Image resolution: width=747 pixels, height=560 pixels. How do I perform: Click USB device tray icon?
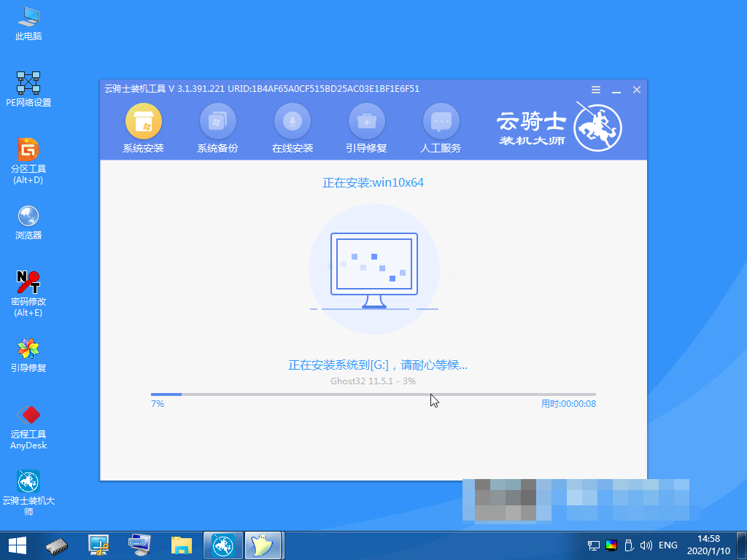point(628,545)
